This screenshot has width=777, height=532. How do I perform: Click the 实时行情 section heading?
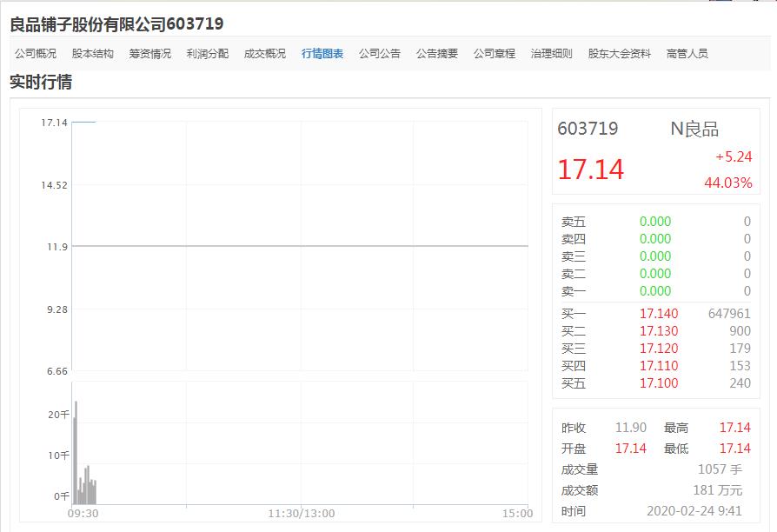pyautogui.click(x=41, y=82)
